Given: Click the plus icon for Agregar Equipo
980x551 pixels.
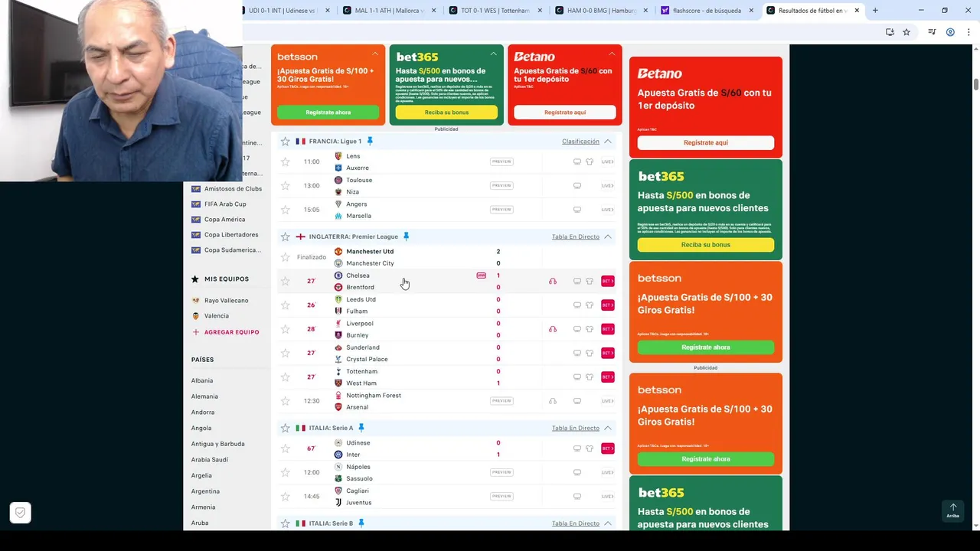Looking at the screenshot, I should click(x=196, y=332).
